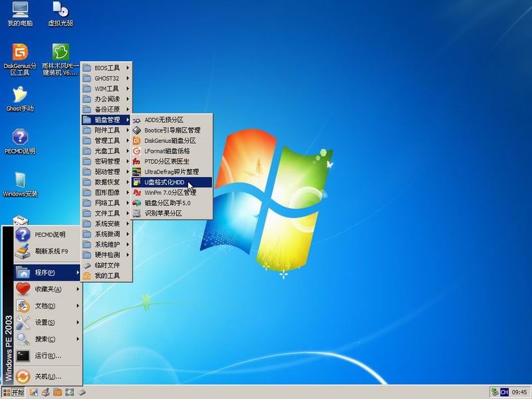Image resolution: width=532 pixels, height=399 pixels.
Task: Expand the GHOST32 submenu folder
Action: 106,78
